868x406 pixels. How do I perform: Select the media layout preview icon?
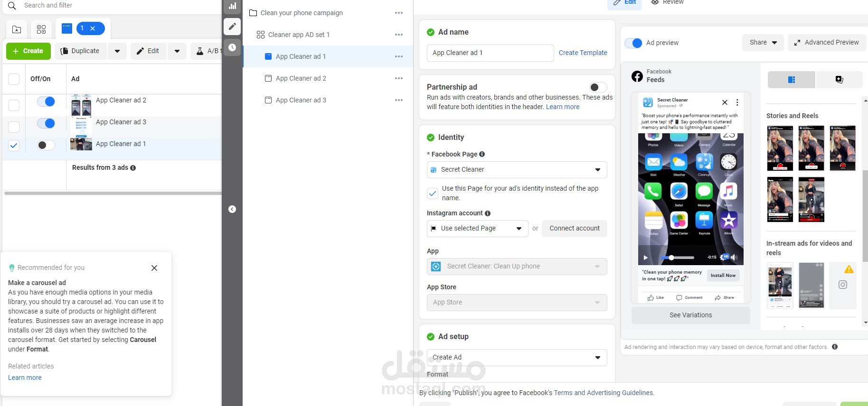[x=839, y=80]
